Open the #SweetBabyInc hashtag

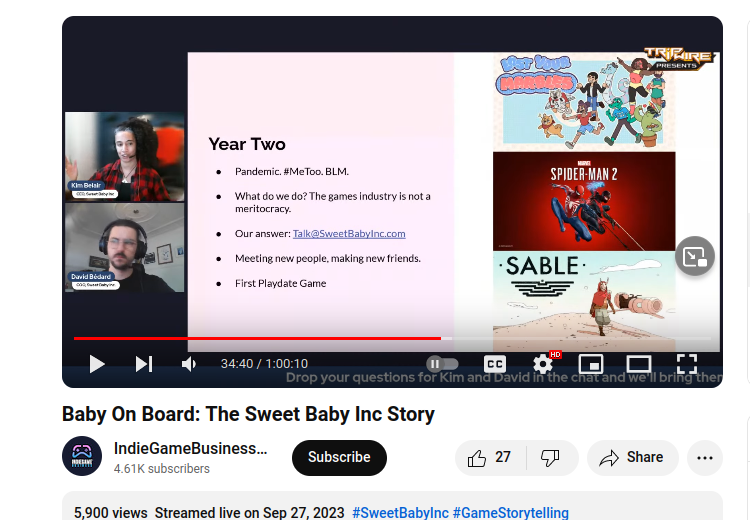pyautogui.click(x=400, y=513)
